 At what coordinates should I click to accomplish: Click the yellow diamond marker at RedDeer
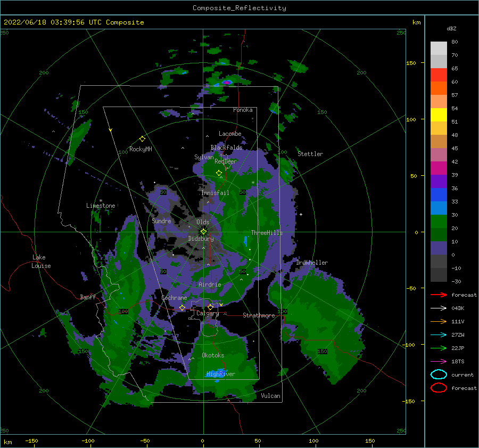coord(219,173)
